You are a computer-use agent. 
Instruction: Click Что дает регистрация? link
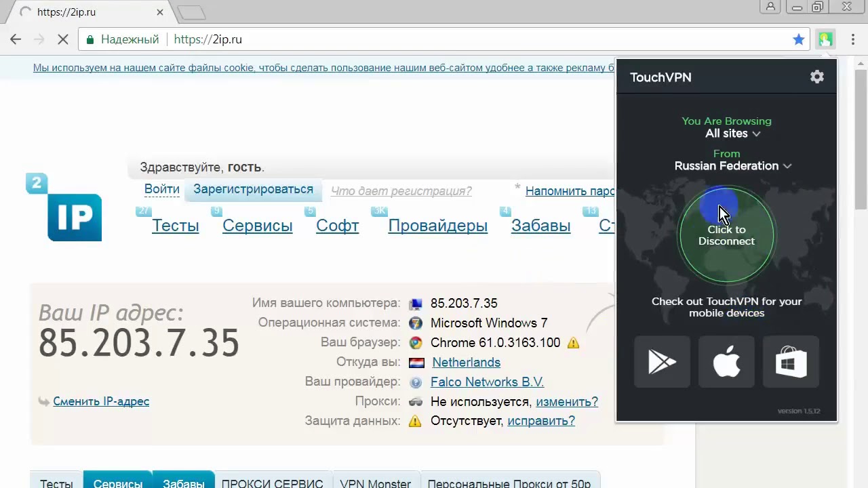click(x=401, y=191)
